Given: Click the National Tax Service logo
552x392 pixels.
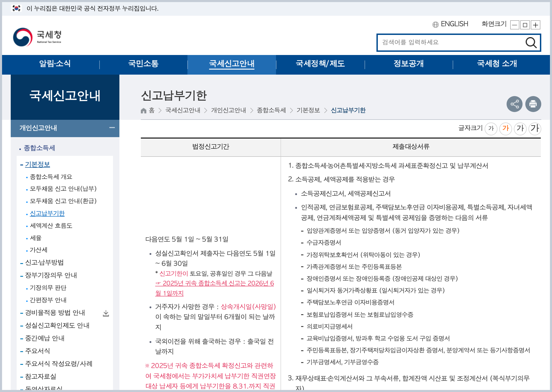Looking at the screenshot, I should (x=37, y=37).
